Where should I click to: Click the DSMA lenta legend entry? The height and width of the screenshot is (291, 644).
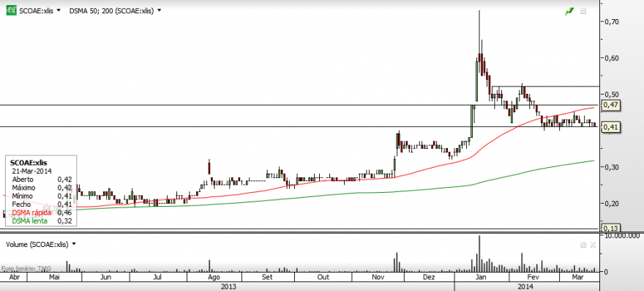(29, 221)
